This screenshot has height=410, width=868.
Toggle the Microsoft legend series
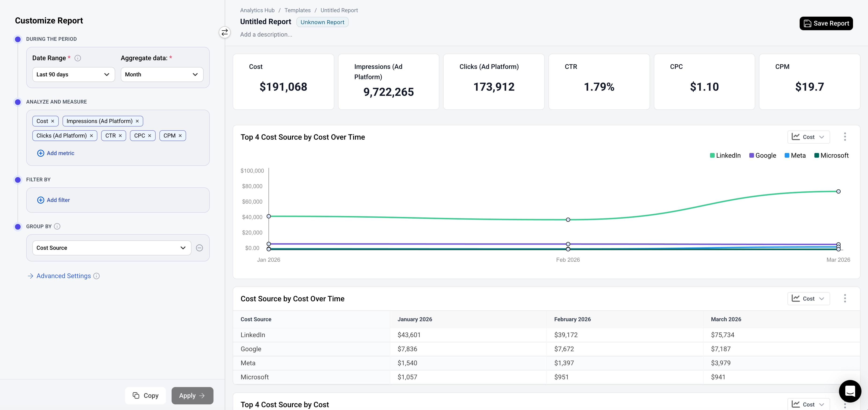coord(831,155)
